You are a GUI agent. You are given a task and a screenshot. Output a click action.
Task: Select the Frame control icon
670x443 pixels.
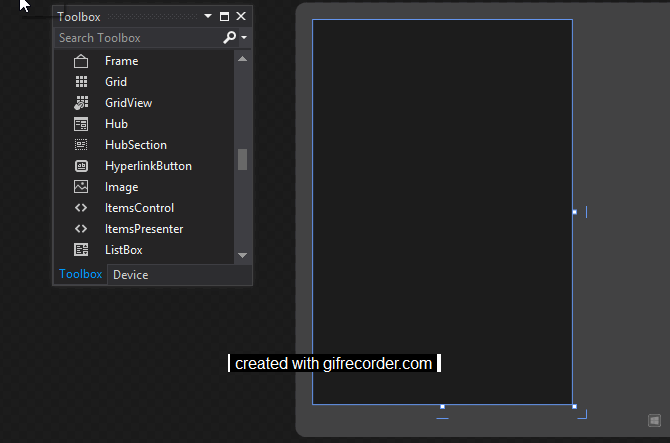81,61
